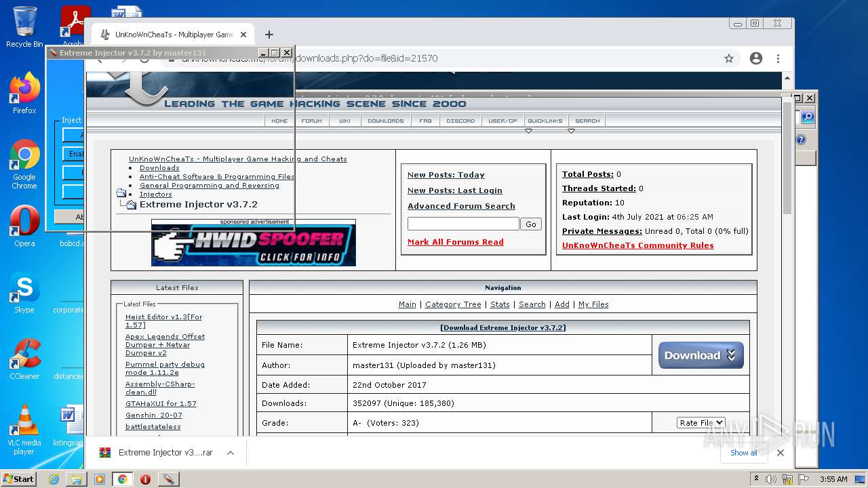Focus the forum search input field
This screenshot has height=488, width=868.
[463, 224]
